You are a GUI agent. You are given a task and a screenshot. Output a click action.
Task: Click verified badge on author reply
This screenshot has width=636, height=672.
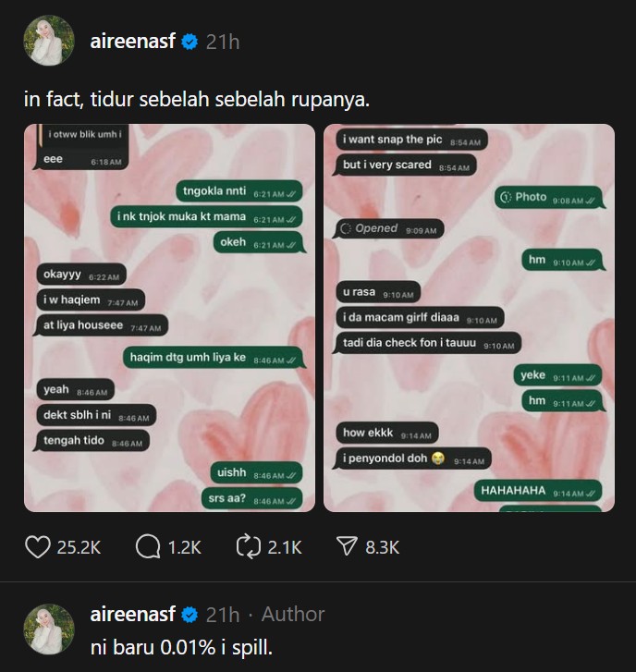[x=190, y=614]
